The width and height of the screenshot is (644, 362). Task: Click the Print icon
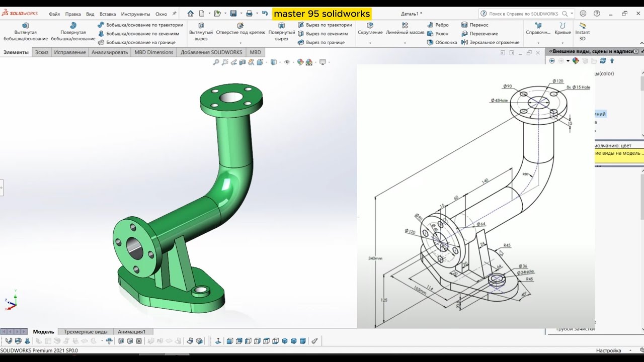tap(249, 14)
